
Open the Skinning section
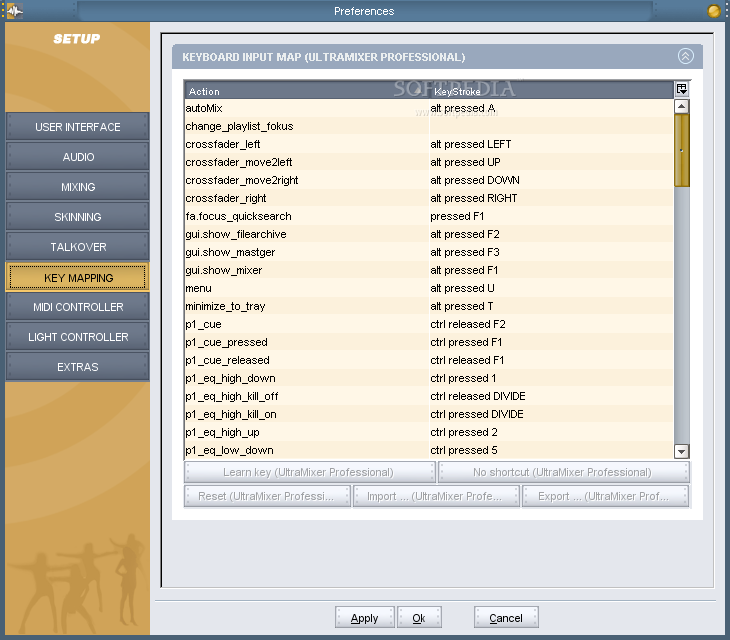point(77,217)
